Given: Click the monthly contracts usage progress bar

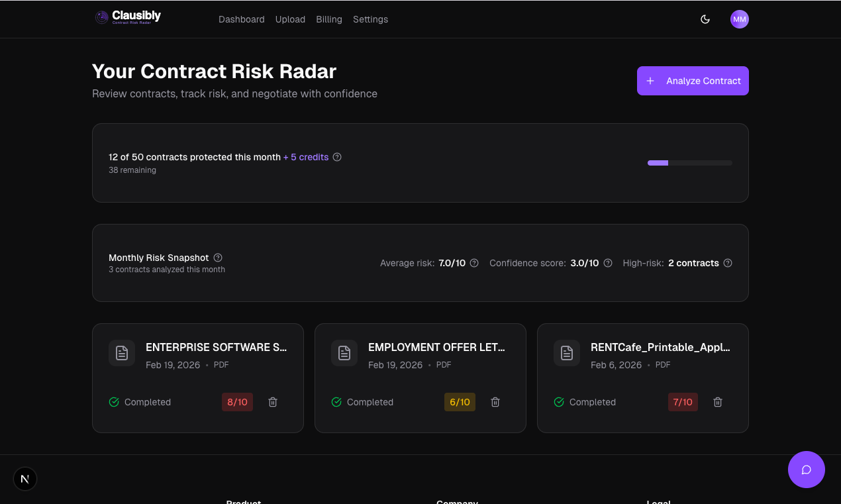Looking at the screenshot, I should (x=689, y=163).
